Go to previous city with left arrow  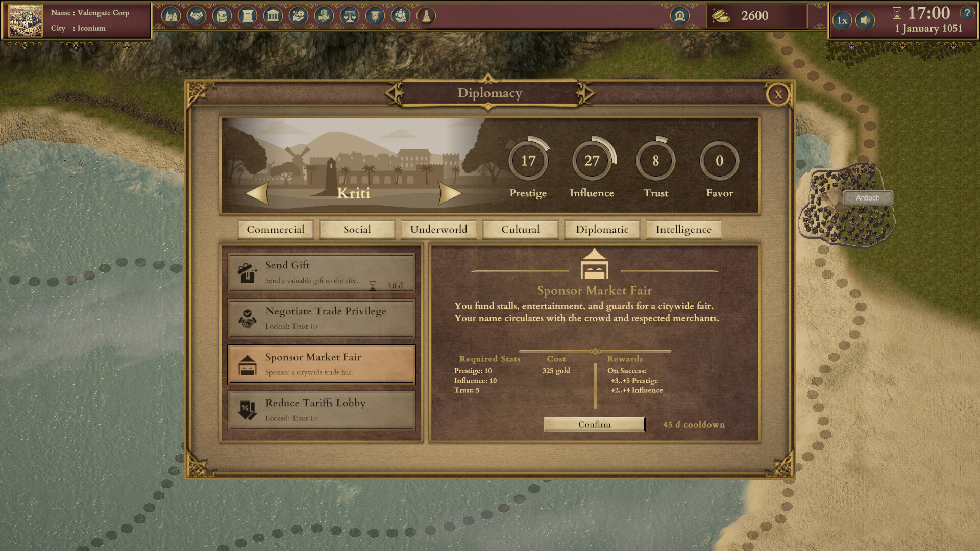(x=257, y=194)
